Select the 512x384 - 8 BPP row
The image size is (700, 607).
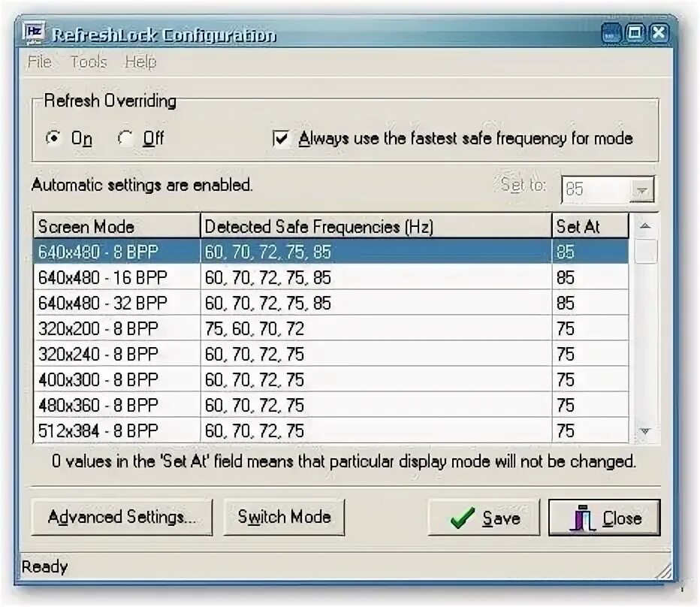coord(330,430)
